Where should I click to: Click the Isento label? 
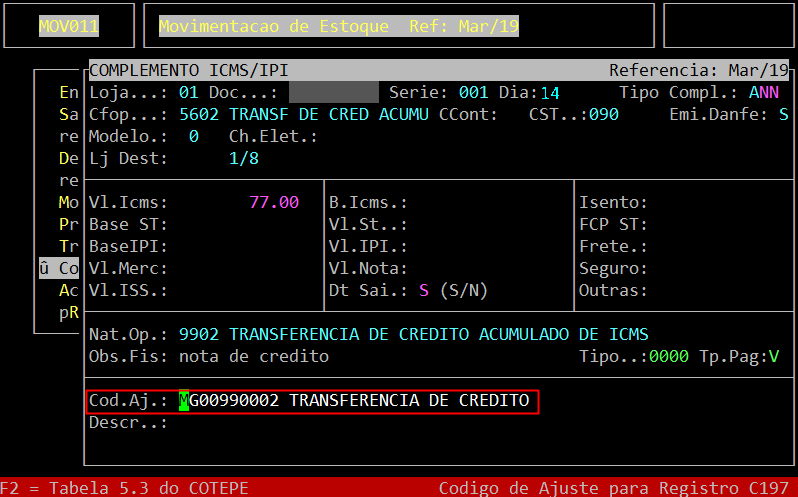[613, 202]
